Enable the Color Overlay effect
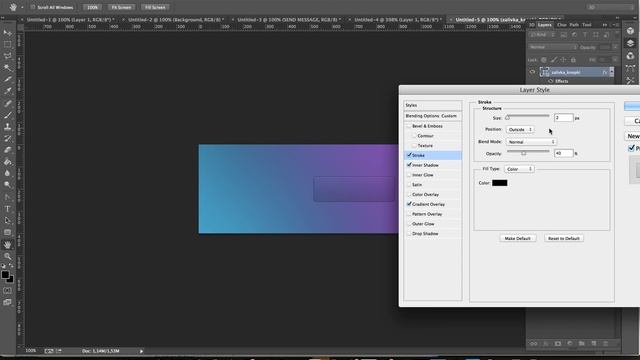This screenshot has height=360, width=640. [409, 194]
